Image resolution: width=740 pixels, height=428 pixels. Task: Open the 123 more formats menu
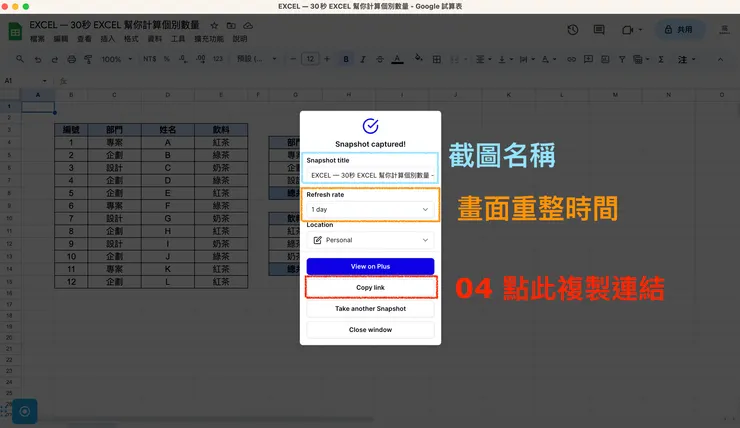218,59
